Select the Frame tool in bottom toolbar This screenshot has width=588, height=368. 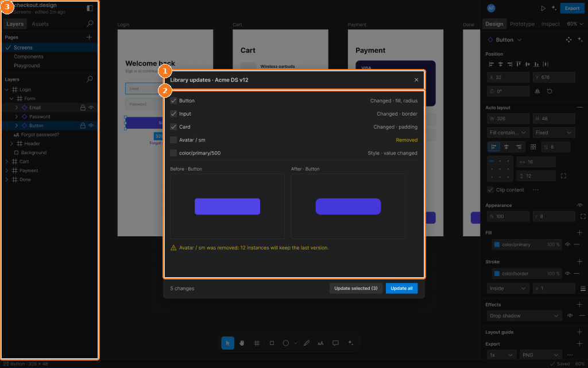click(257, 343)
